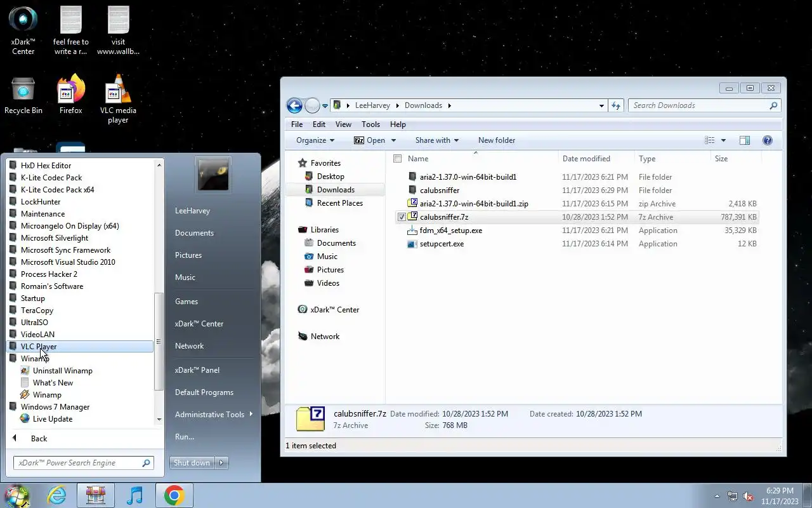Image resolution: width=812 pixels, height=508 pixels.
Task: Expand the Open button dropdown arrow
Action: click(x=393, y=140)
